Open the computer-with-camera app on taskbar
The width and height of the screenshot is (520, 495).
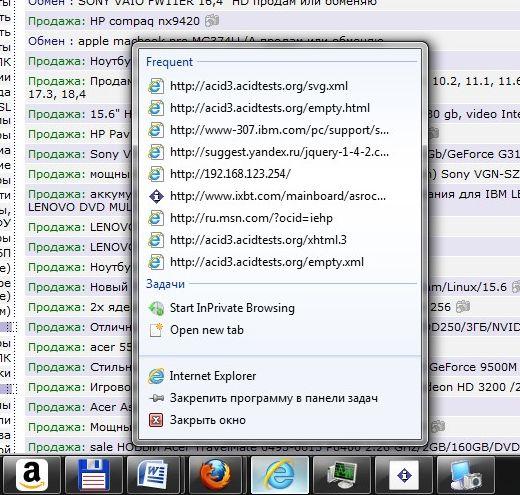pyautogui.click(x=466, y=475)
